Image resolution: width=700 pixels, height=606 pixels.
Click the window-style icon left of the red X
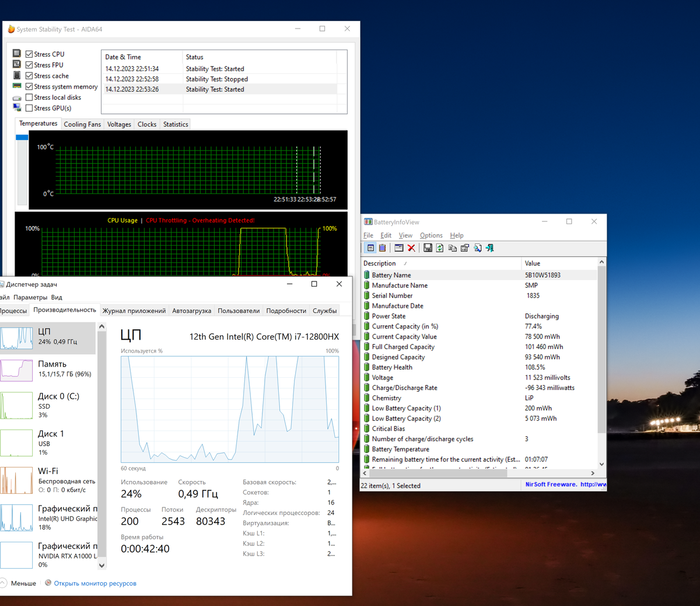point(399,248)
